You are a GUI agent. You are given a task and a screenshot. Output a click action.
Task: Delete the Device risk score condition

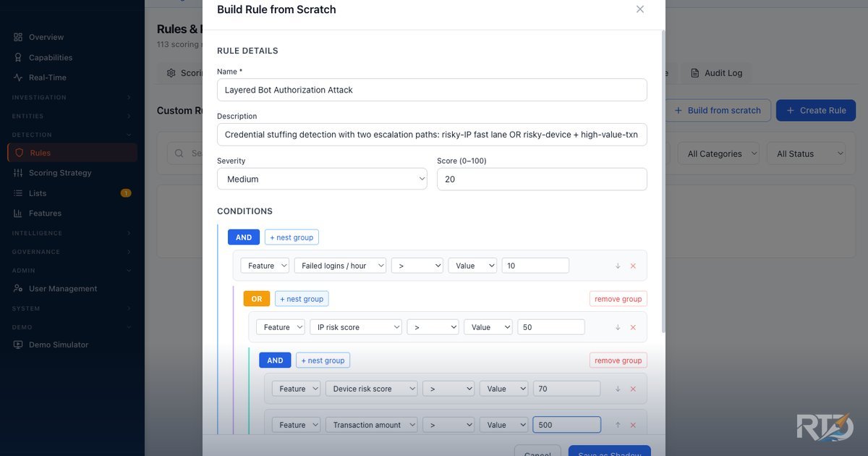pos(633,388)
